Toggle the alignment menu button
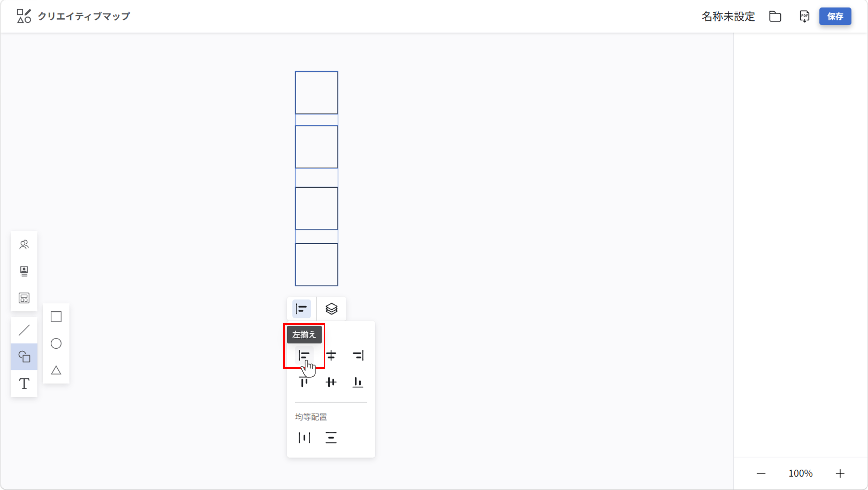The width and height of the screenshot is (868, 490). click(301, 309)
